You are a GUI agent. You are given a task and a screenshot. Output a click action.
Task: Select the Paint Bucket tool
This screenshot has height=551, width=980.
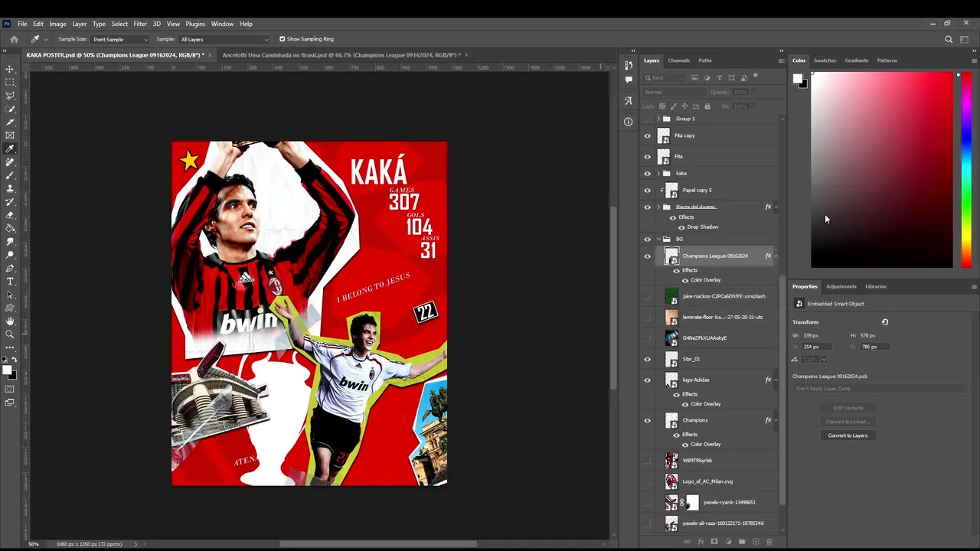click(x=10, y=228)
